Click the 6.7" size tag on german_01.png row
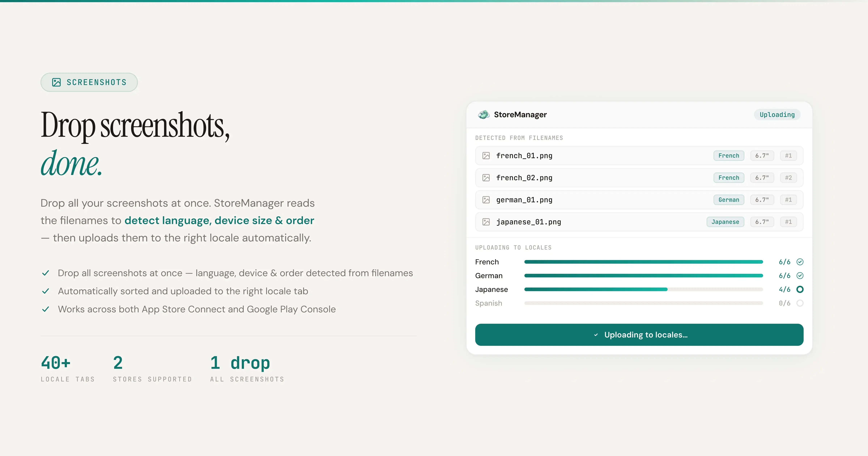The width and height of the screenshot is (868, 456). coord(762,200)
